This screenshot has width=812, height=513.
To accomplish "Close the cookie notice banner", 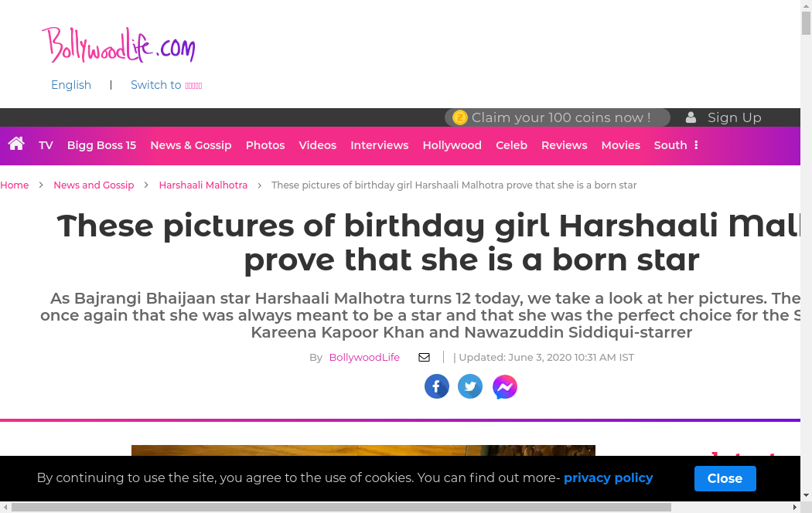I will [x=725, y=478].
